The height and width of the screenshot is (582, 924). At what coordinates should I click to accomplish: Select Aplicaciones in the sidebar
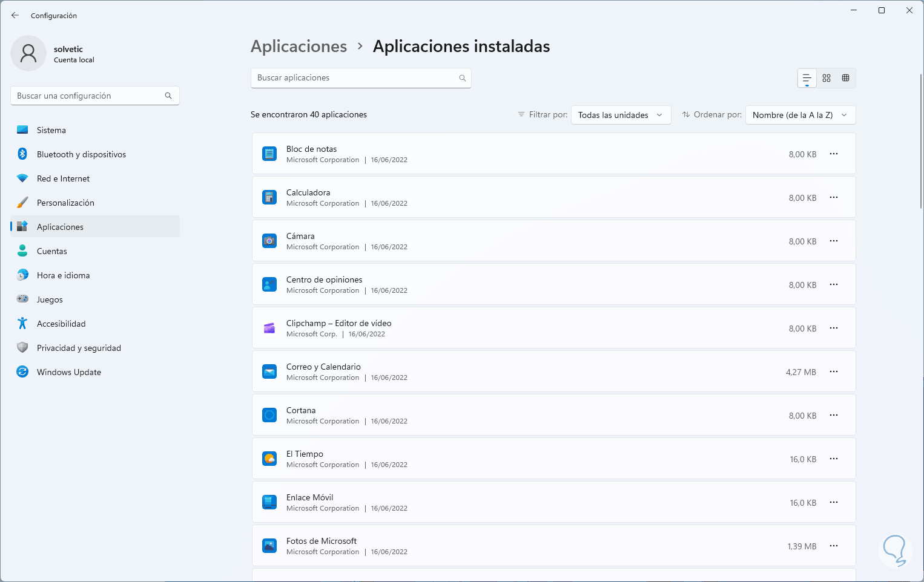(95, 227)
